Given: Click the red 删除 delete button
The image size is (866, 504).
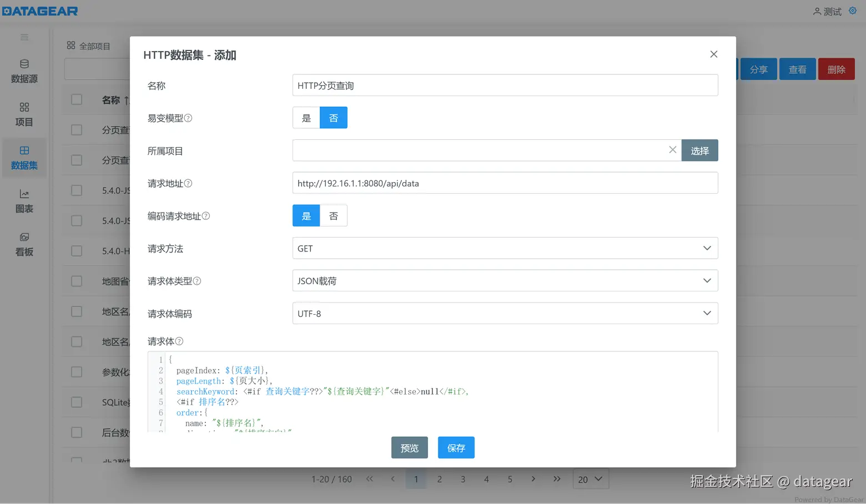Looking at the screenshot, I should click(837, 69).
